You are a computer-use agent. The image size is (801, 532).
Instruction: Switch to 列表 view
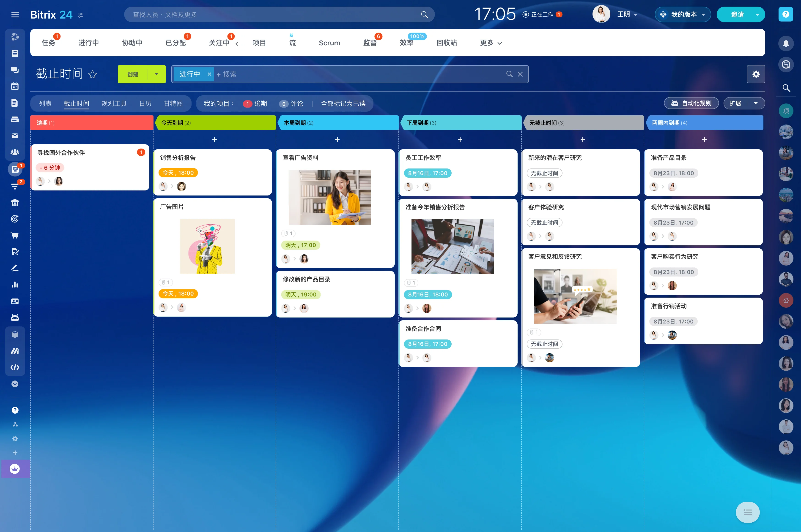pyautogui.click(x=45, y=104)
